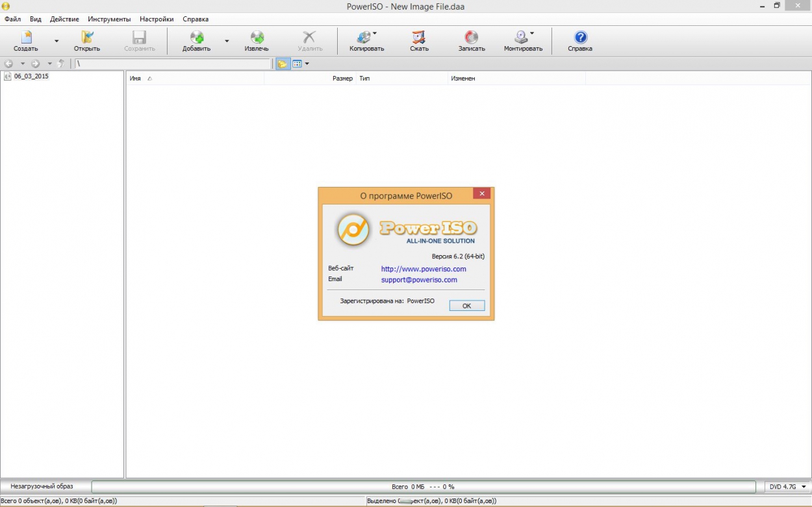The height and width of the screenshot is (507, 812).
Task: Click the view mode grid icon
Action: pos(297,64)
